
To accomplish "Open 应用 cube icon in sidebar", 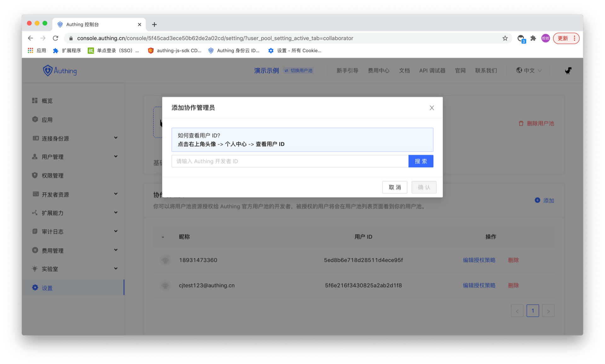I will tap(35, 119).
